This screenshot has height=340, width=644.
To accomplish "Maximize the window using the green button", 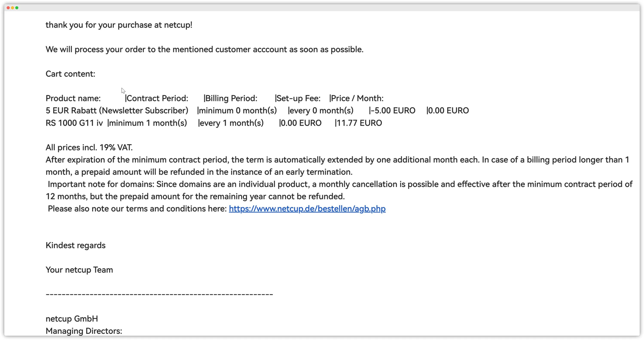I will point(17,8).
